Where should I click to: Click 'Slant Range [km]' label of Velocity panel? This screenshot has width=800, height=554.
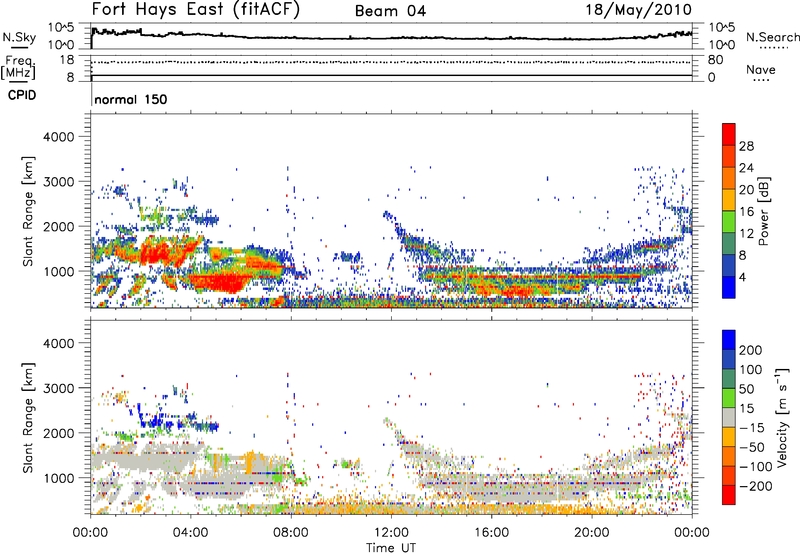click(x=28, y=417)
